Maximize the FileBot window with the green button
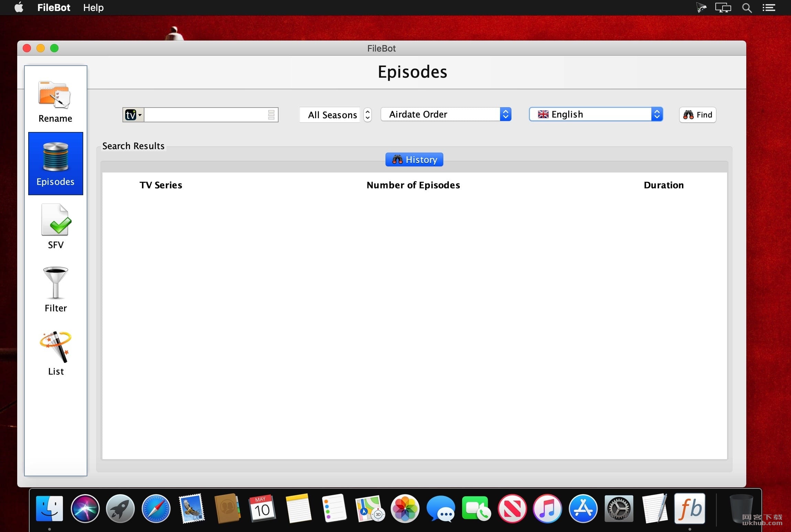The width and height of the screenshot is (791, 532). coord(54,48)
